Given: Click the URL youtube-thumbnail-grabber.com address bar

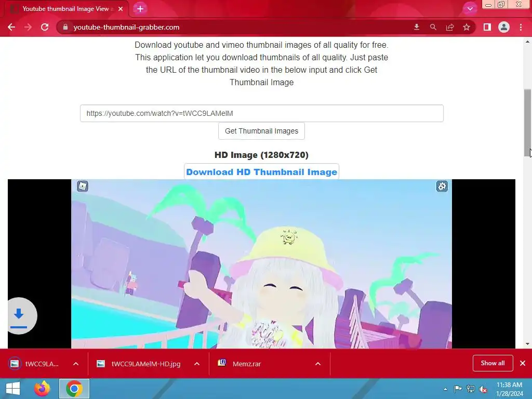Looking at the screenshot, I should (x=126, y=27).
